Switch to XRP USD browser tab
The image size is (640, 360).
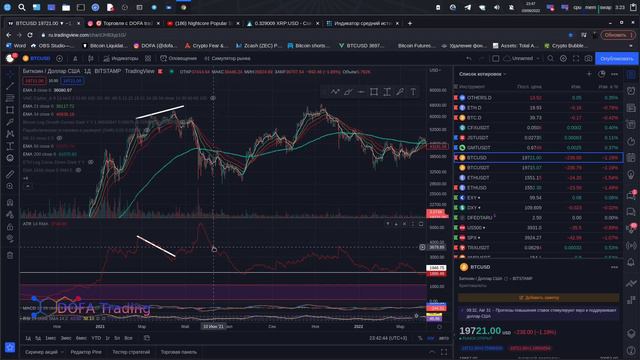coord(283,23)
